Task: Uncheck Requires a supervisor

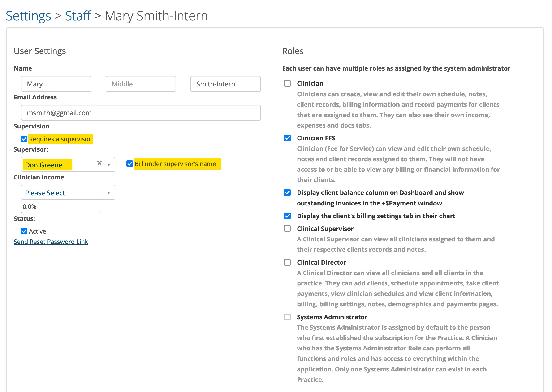Action: [24, 139]
